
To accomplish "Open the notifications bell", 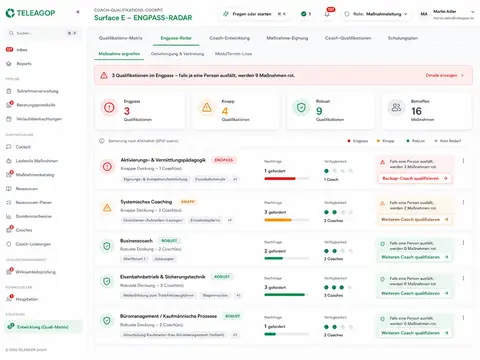I will point(327,14).
